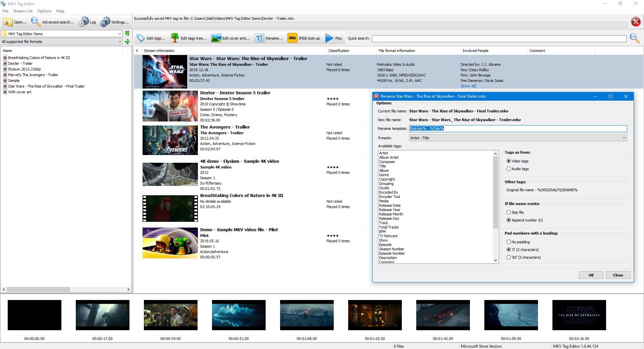Click the Edit tags tag icon
Viewport: 644px width, 349px height.
[x=141, y=38]
